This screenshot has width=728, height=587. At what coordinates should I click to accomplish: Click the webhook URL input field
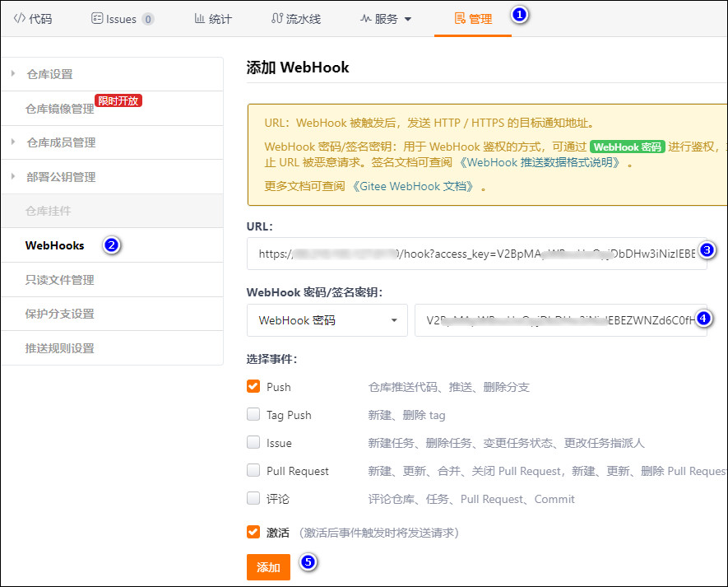point(477,254)
